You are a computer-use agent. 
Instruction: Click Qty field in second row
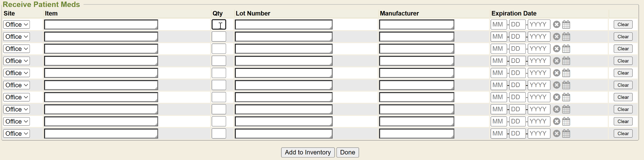pos(219,37)
